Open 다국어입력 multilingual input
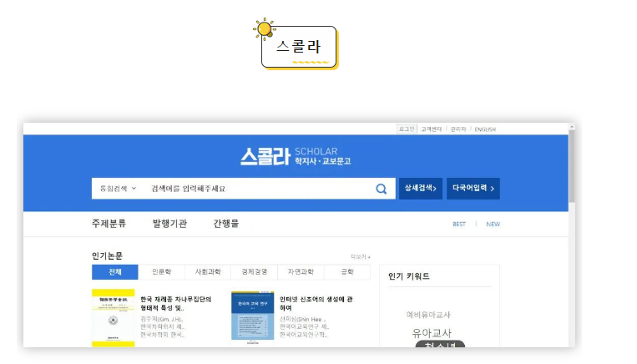The width and height of the screenshot is (637, 364). [473, 189]
